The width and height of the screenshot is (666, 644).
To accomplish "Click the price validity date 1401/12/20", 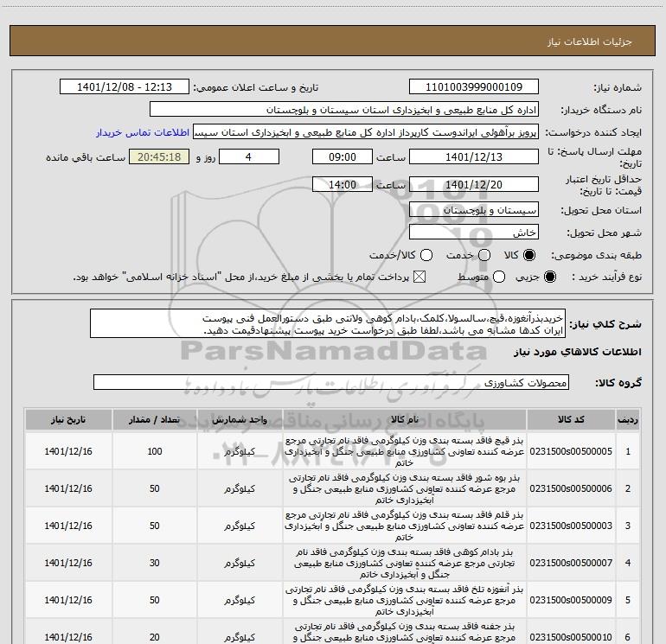I will point(474,184).
